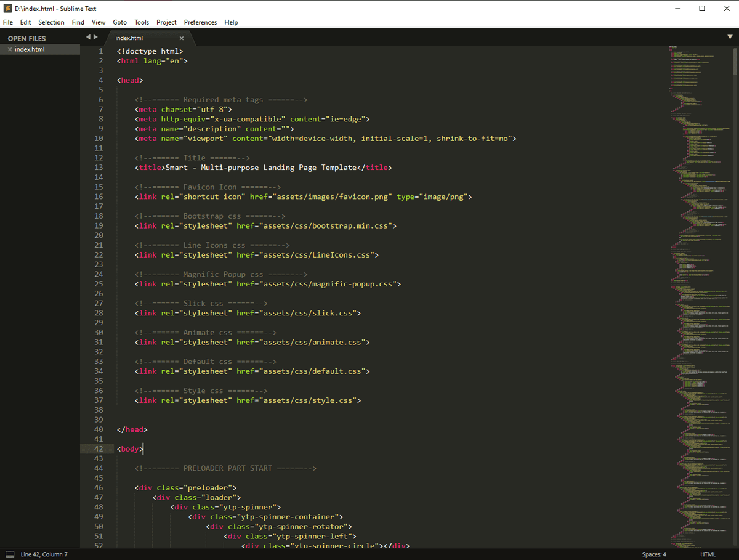Click the Line 42, Column 7 status text
Screen dimensions: 739x560
coord(44,554)
